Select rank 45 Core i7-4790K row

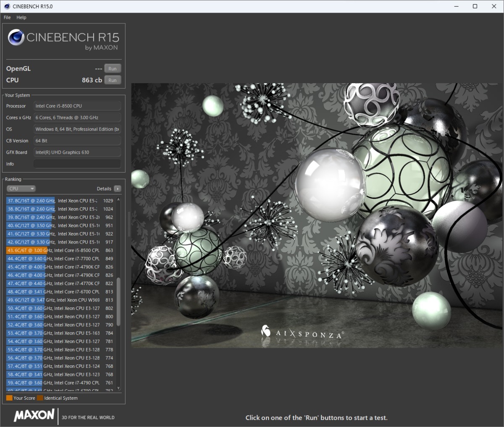[60, 267]
